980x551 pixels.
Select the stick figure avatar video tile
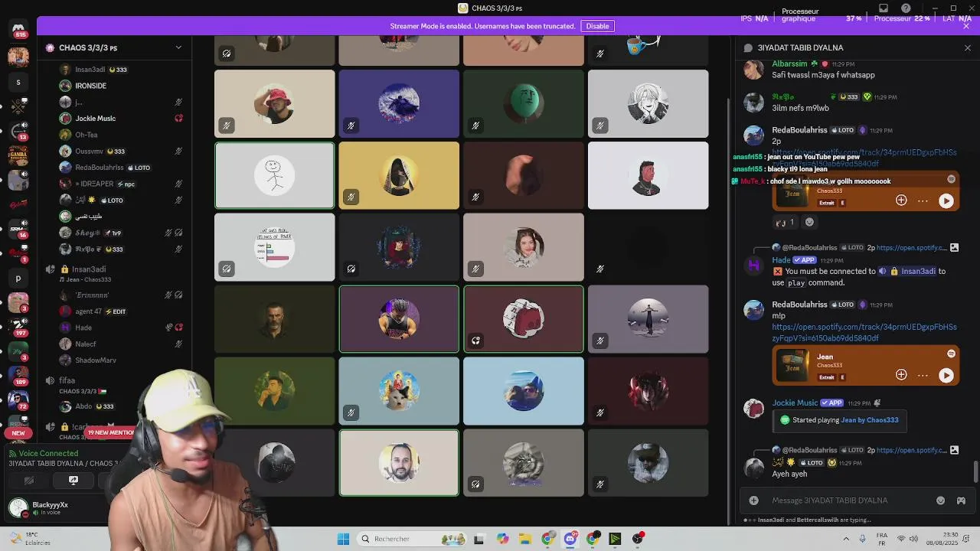coord(275,175)
